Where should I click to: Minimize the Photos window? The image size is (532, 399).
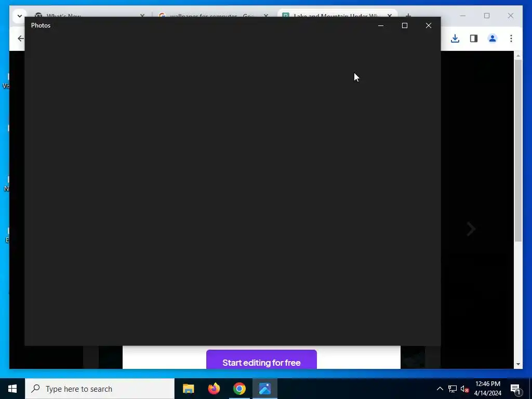click(x=381, y=25)
